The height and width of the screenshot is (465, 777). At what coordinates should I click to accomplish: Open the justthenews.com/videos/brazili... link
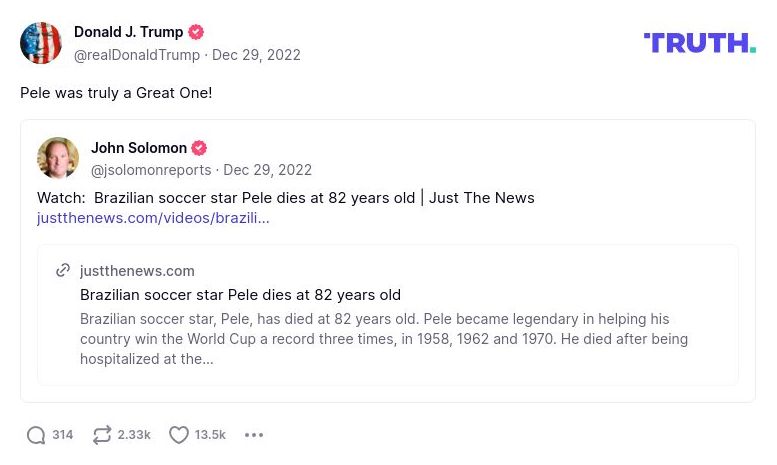pyautogui.click(x=153, y=218)
